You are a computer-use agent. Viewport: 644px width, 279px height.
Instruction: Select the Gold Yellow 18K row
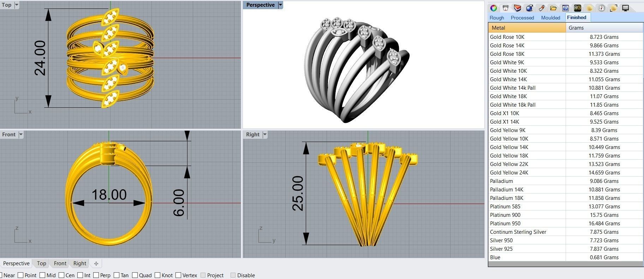click(566, 155)
